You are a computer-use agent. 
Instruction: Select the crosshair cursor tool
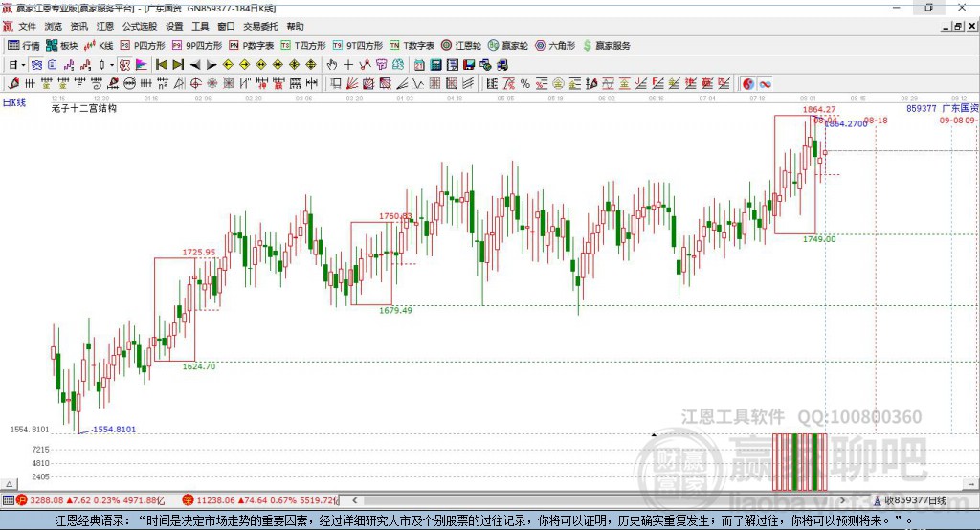(348, 65)
